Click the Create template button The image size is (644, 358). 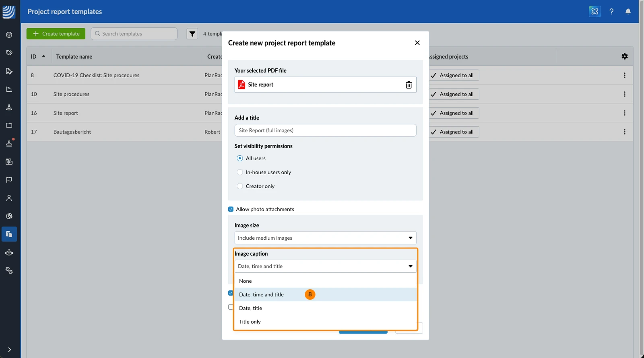[56, 34]
